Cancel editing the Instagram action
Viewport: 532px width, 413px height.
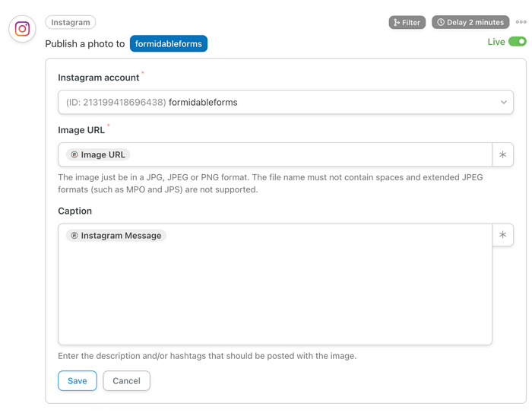[126, 381]
